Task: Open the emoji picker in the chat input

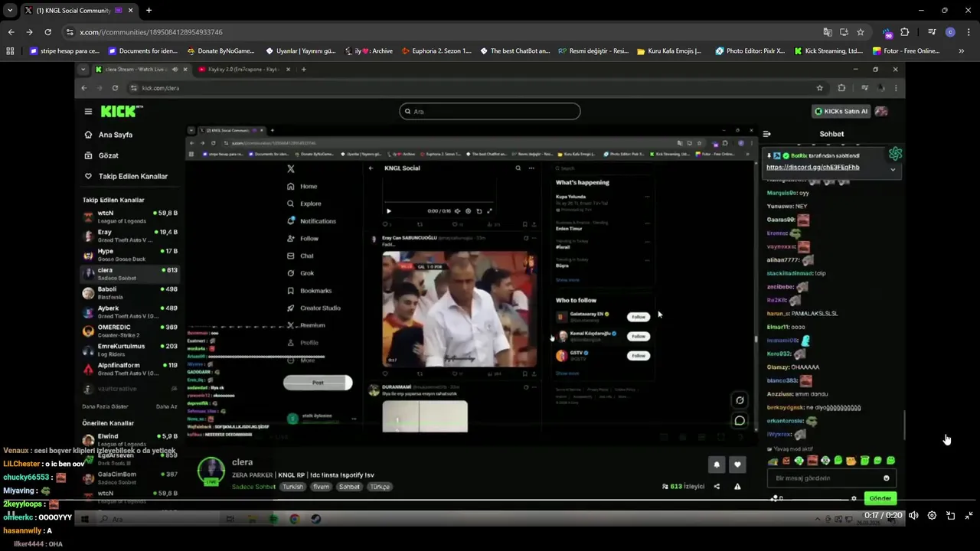Action: (887, 478)
